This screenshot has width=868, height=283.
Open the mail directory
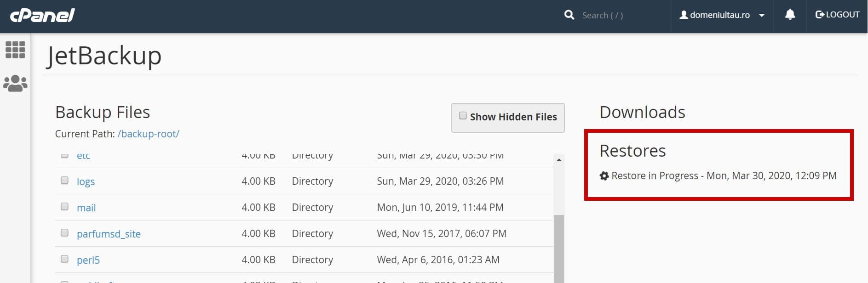click(x=86, y=208)
